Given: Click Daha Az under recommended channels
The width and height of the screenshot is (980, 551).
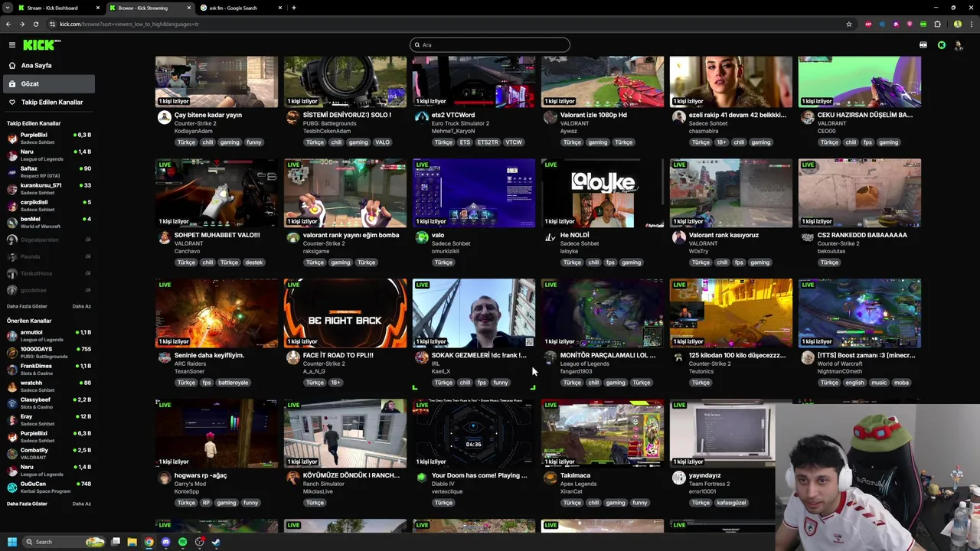Looking at the screenshot, I should pos(81,504).
